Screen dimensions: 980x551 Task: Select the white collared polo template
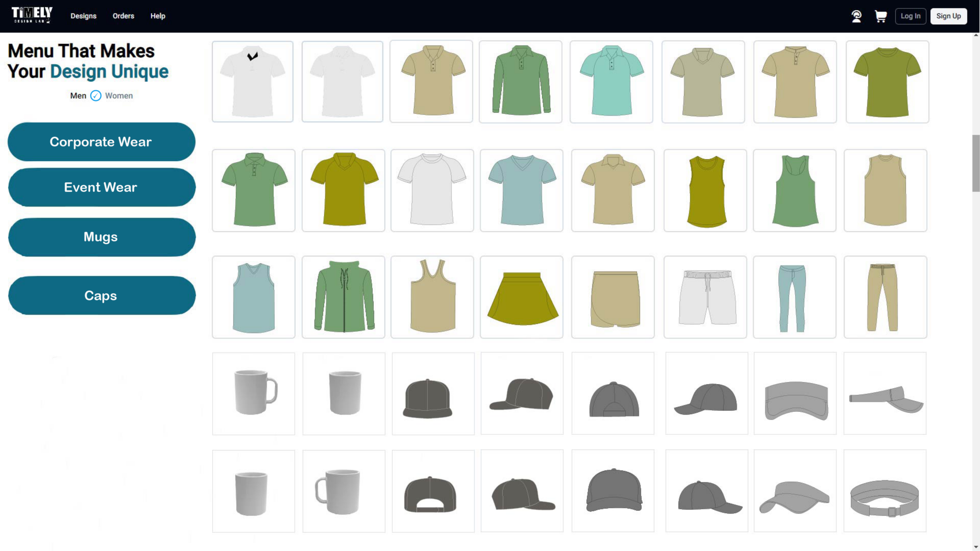click(x=252, y=81)
